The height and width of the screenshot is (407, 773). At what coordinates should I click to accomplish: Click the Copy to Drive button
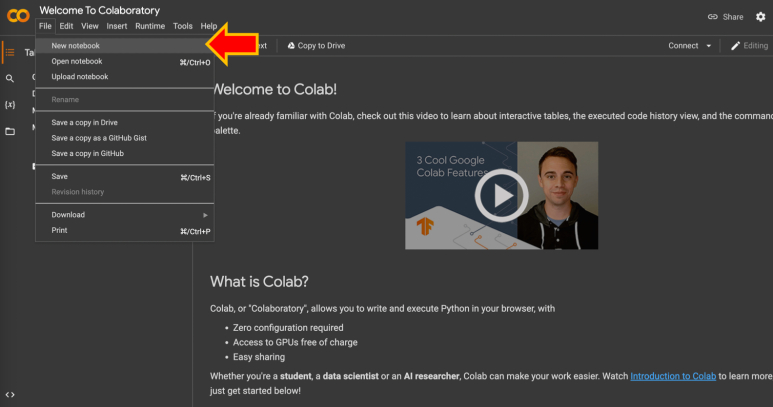pyautogui.click(x=316, y=46)
